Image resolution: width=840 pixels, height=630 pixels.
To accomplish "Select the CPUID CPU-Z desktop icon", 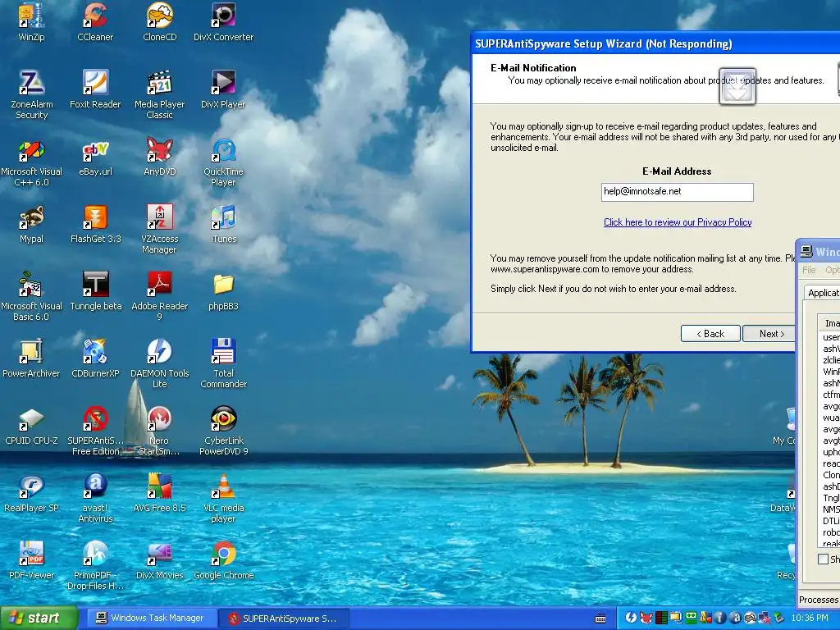I will 31,427.
